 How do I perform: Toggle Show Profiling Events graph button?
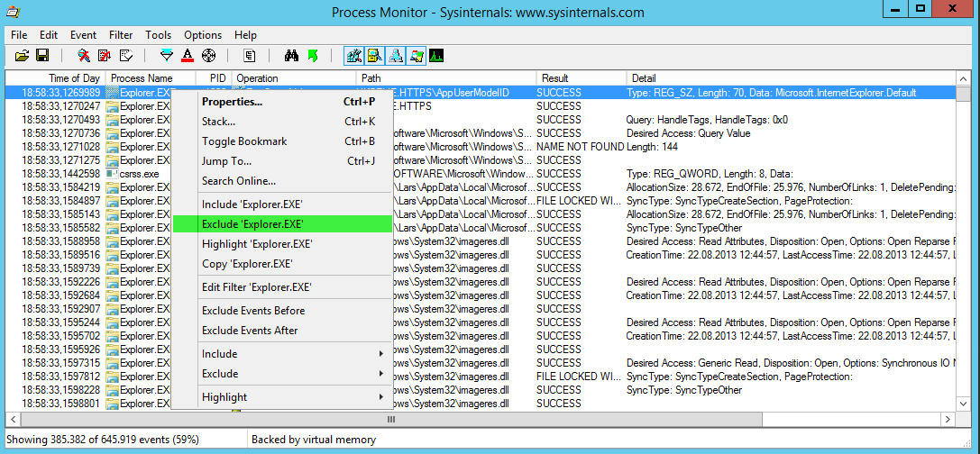[x=436, y=56]
